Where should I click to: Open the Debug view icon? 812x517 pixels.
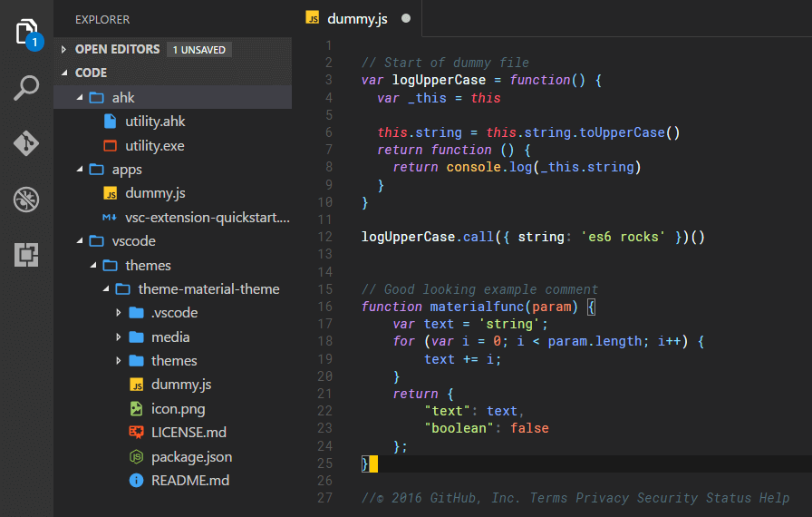click(27, 200)
